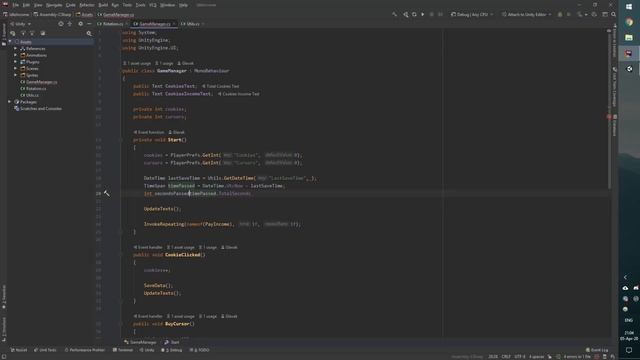Switch to the Utils.cs editor tab
Image resolution: width=640 pixels, height=360 pixels.
(x=191, y=24)
